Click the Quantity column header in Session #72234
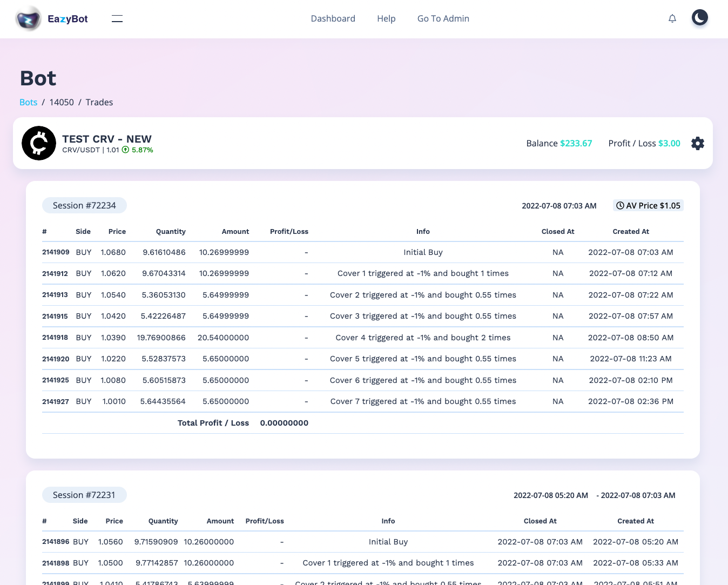 pyautogui.click(x=171, y=231)
